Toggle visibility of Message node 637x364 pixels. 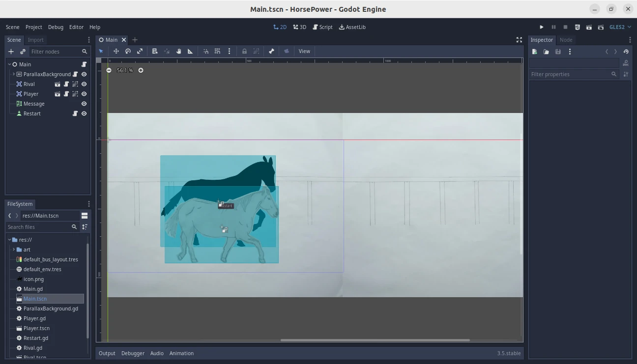click(x=84, y=104)
